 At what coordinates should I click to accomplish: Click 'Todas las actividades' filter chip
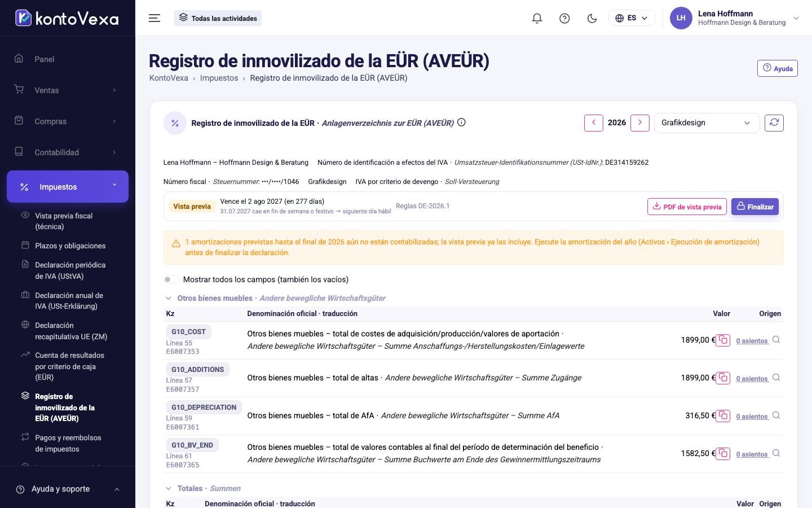pyautogui.click(x=218, y=18)
